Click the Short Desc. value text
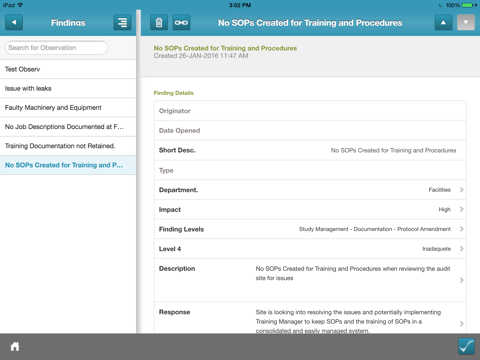Image resolution: width=480 pixels, height=360 pixels. click(x=393, y=150)
